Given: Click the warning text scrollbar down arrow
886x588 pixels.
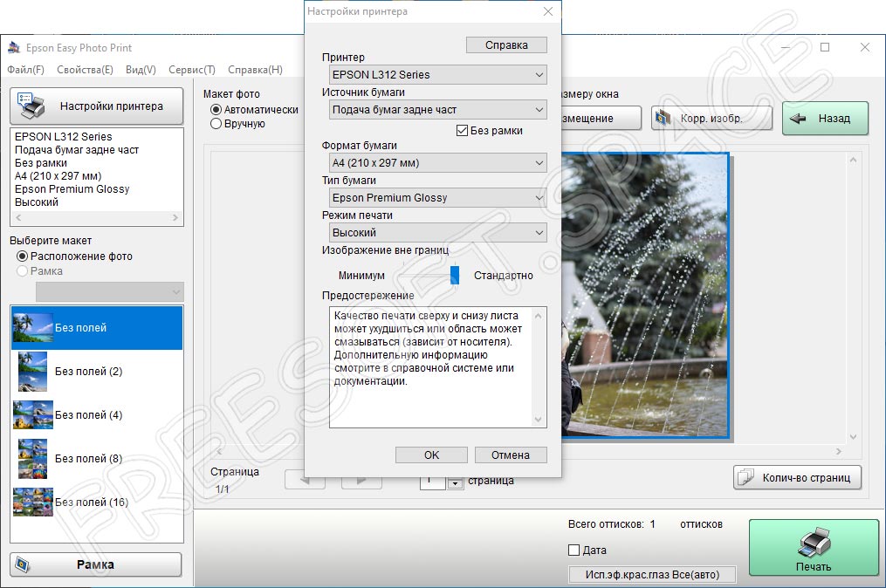Looking at the screenshot, I should tap(538, 420).
